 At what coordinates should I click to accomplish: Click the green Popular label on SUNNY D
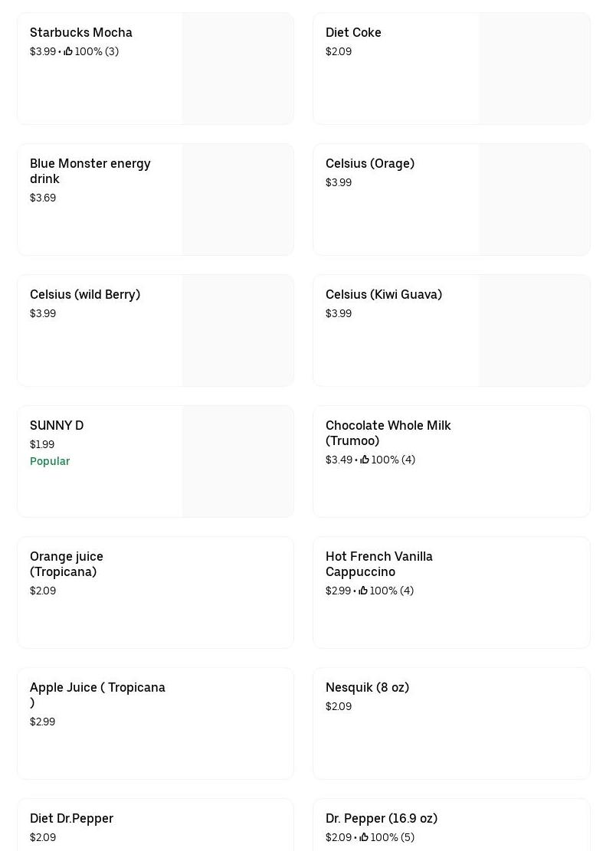click(50, 461)
